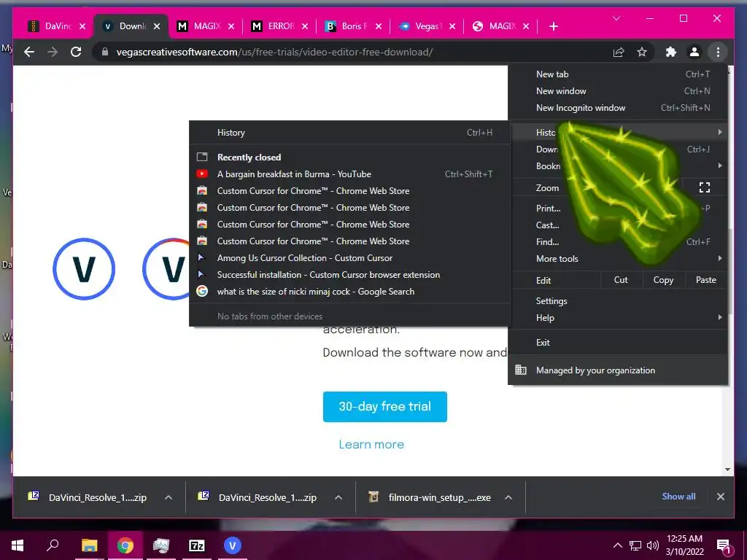Click Show all downloads
747x560 pixels.
tap(678, 496)
